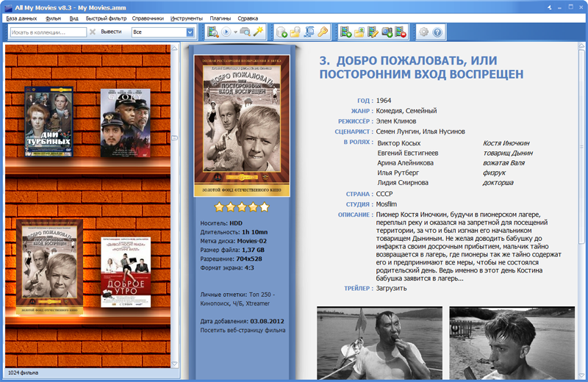Image resolution: width=588 pixels, height=382 pixels.
Task: Click actor "Илья Рутберг"
Action: click(398, 173)
